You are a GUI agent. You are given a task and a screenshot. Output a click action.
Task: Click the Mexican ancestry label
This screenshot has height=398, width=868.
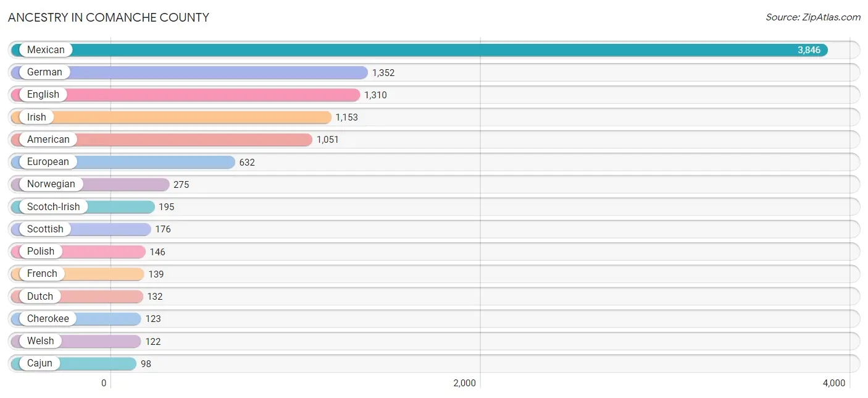pyautogui.click(x=46, y=50)
